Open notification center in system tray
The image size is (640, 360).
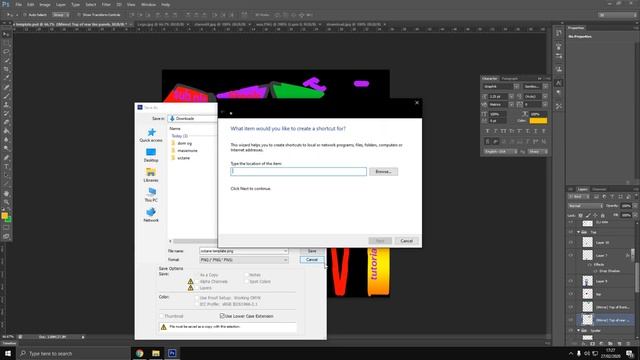tap(630, 353)
